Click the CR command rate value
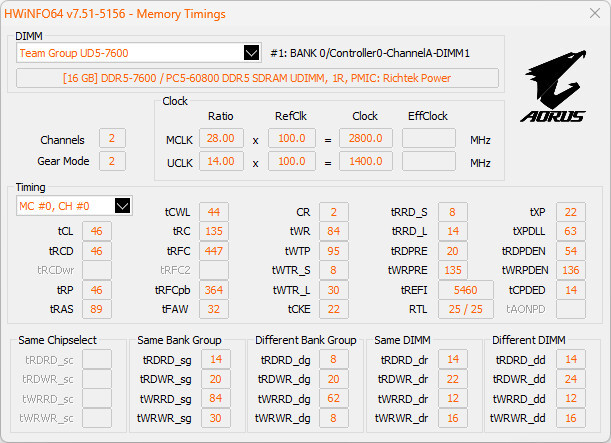Image resolution: width=611 pixels, height=443 pixels. click(334, 212)
